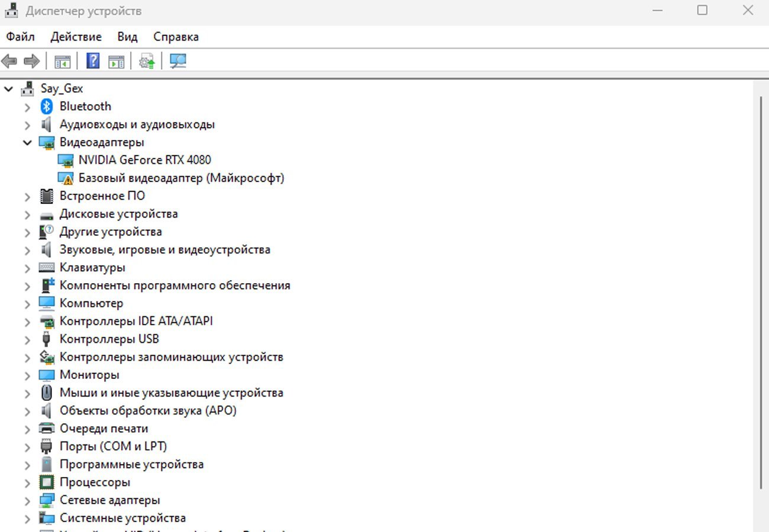Viewport: 769px width, 532px height.
Task: Expand the Процессоры category
Action: 27,483
